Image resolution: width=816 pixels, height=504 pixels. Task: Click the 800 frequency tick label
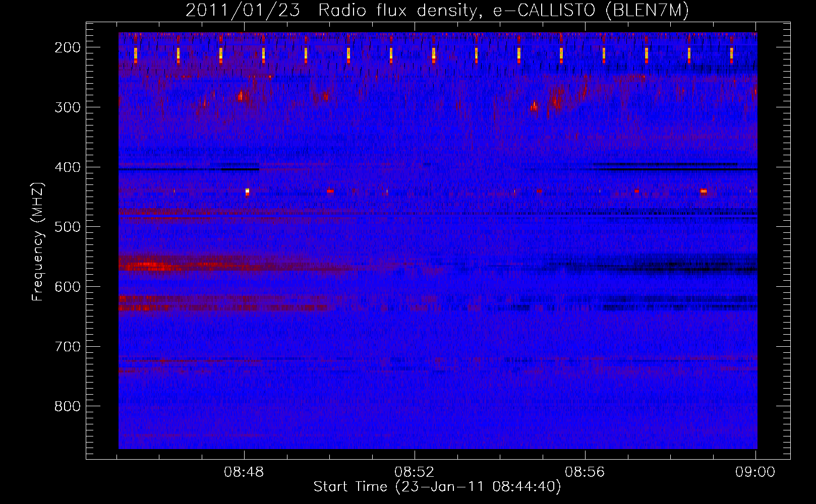(x=68, y=406)
